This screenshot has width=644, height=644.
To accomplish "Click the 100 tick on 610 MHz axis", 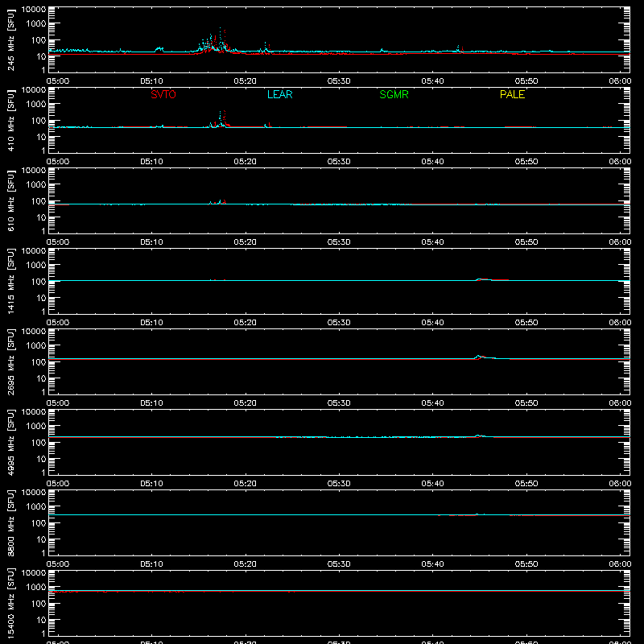I will [x=39, y=200].
